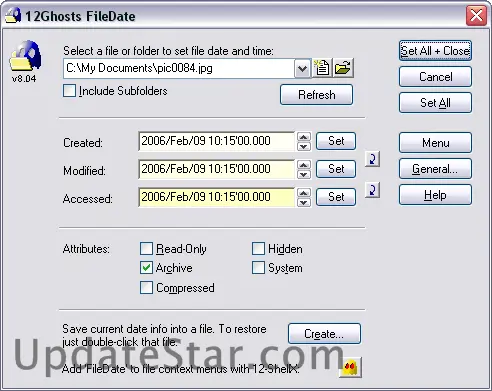Open the Menu button
This screenshot has width=492, height=391.
coord(435,143)
